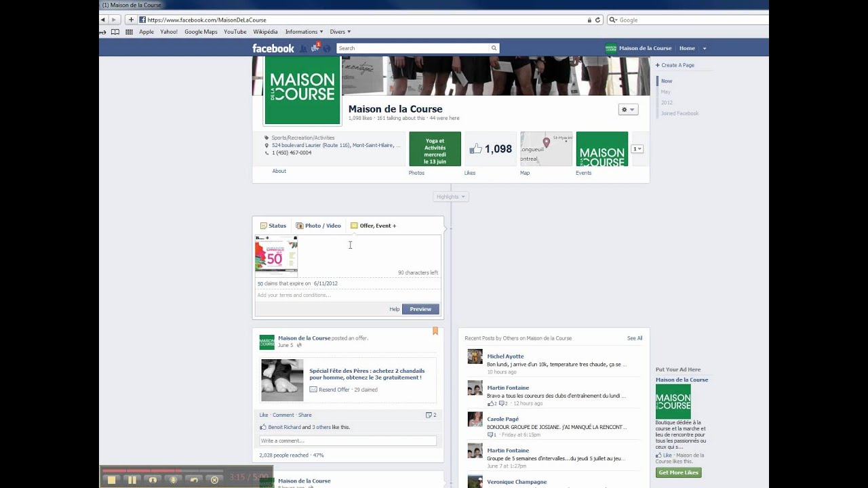Click Like under the offer post

[x=264, y=415]
